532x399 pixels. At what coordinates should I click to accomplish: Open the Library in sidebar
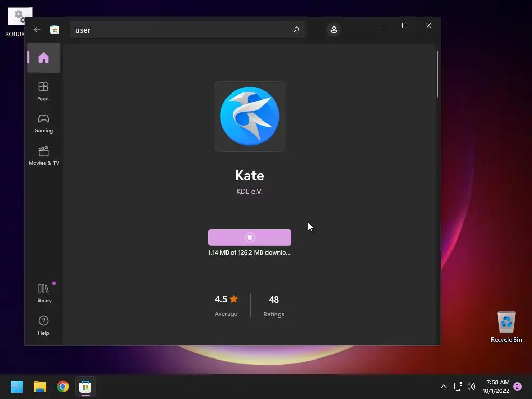pos(44,293)
